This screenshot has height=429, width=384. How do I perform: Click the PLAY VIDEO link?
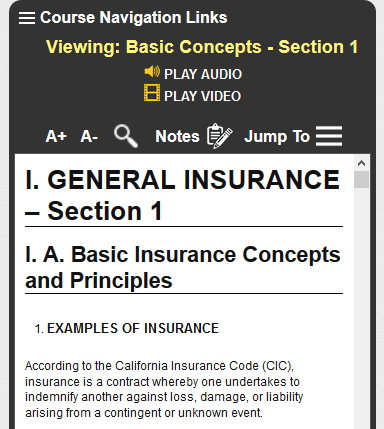coord(202,96)
